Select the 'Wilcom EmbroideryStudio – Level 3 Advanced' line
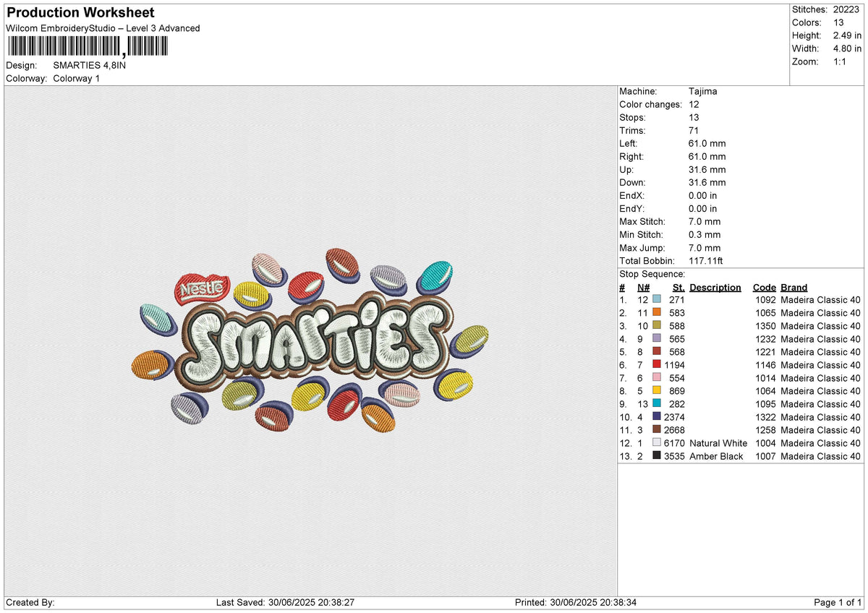Screen dimensions: 868x613 click(103, 28)
